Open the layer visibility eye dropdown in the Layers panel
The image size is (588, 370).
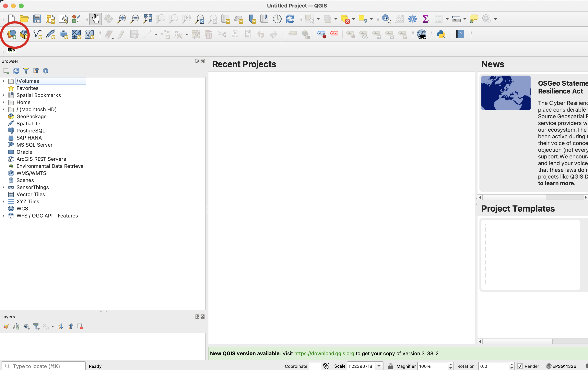pos(26,326)
